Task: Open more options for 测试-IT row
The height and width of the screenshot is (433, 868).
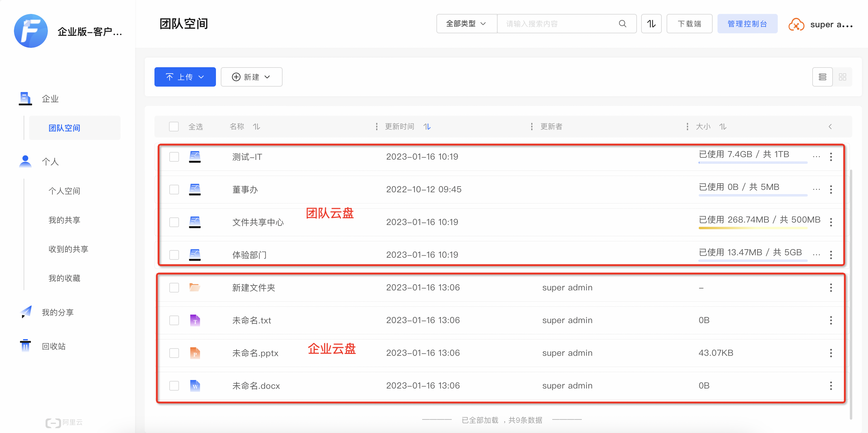Action: pos(831,157)
